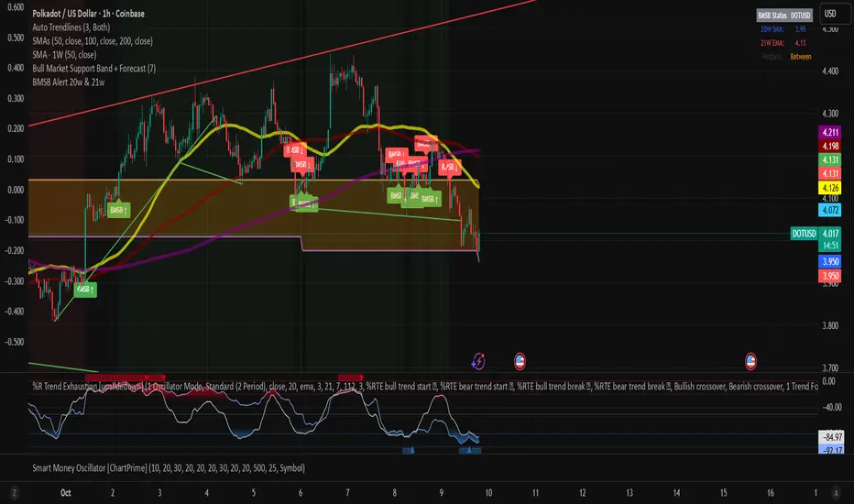
Task: Click the date 5 on the time axis
Action: [253, 493]
